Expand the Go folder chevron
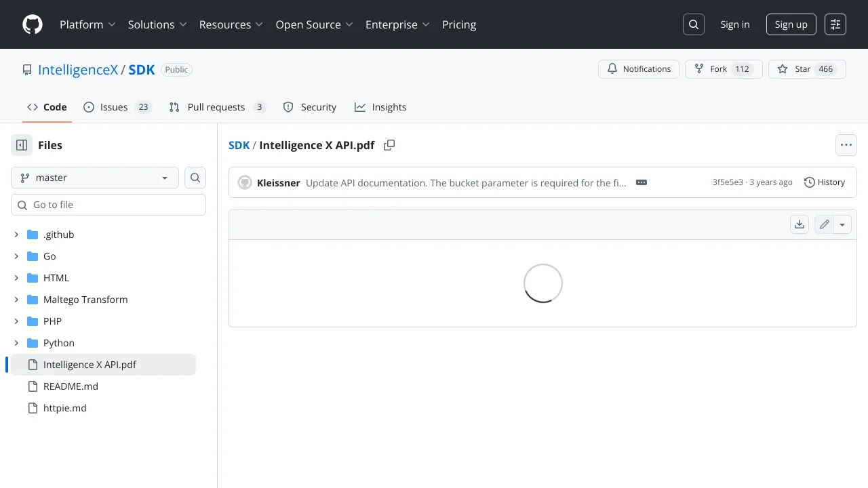Image resolution: width=868 pixels, height=488 pixels. pyautogui.click(x=16, y=256)
